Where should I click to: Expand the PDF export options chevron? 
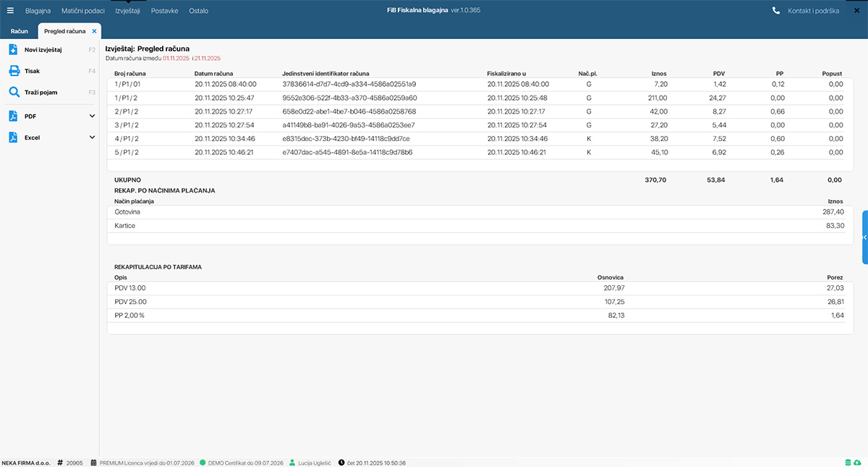(92, 116)
